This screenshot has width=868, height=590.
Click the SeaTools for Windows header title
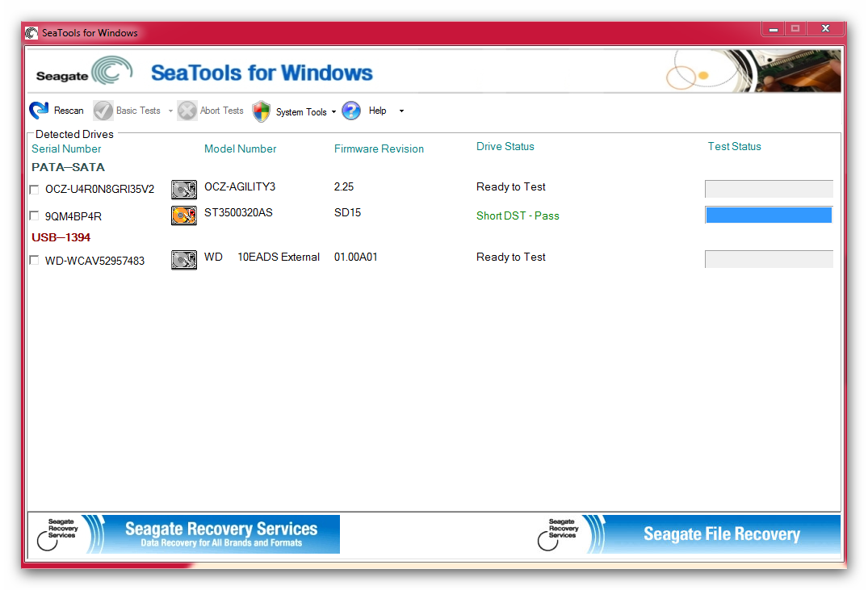point(262,73)
